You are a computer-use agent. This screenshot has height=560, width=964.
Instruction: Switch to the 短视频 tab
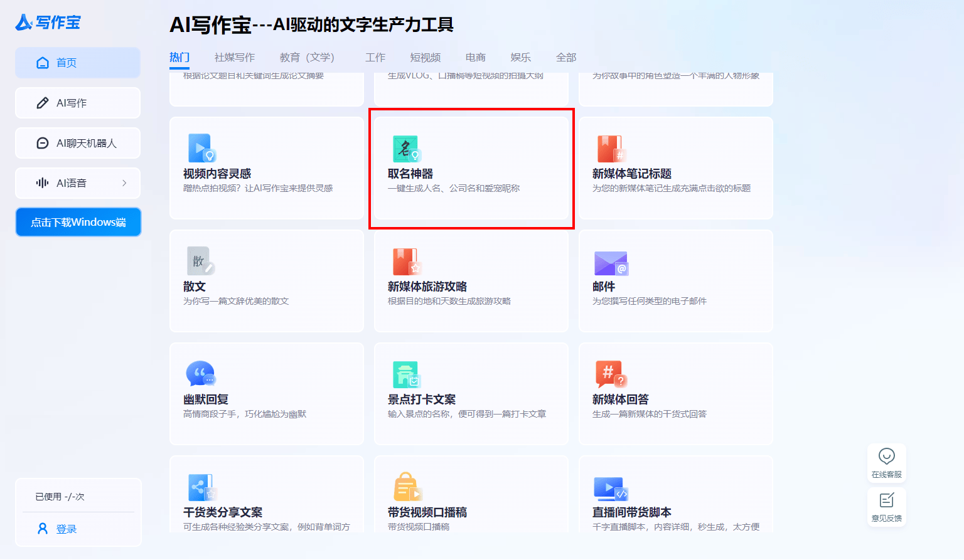(x=425, y=58)
